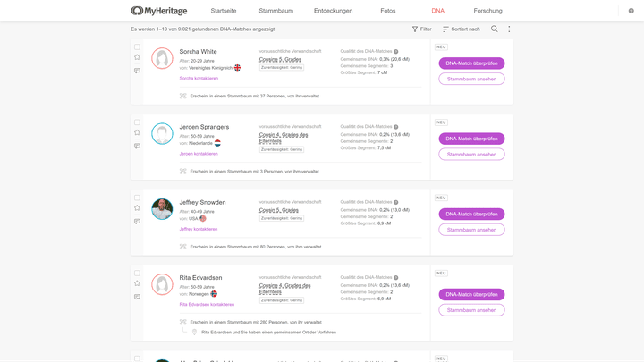
Task: Click the USA flag icon
Action: pyautogui.click(x=203, y=218)
